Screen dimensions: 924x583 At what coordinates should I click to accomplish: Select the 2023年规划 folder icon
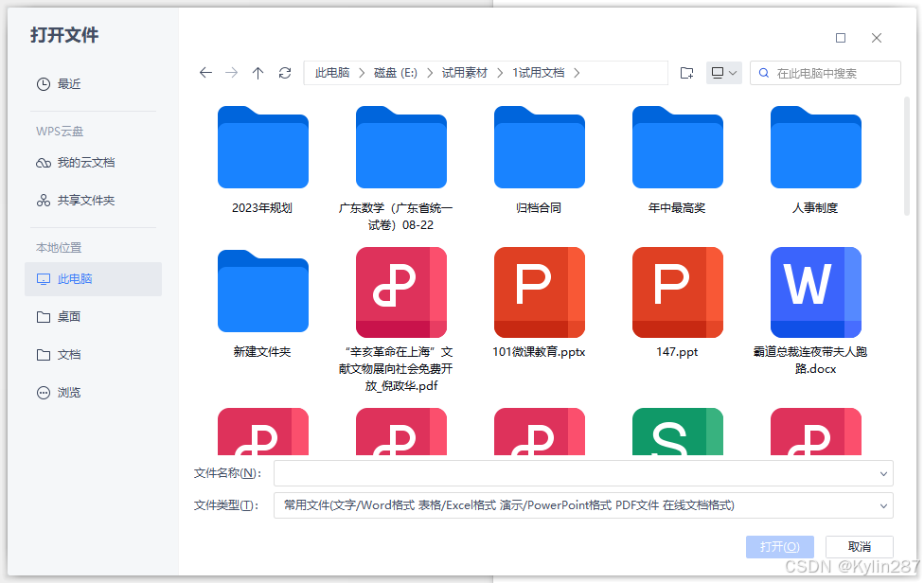point(263,148)
